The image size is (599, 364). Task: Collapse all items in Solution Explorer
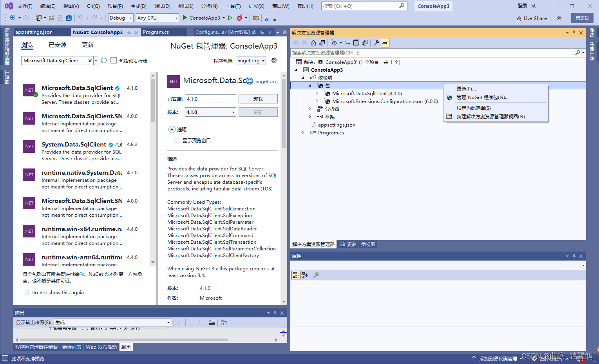tap(356, 43)
